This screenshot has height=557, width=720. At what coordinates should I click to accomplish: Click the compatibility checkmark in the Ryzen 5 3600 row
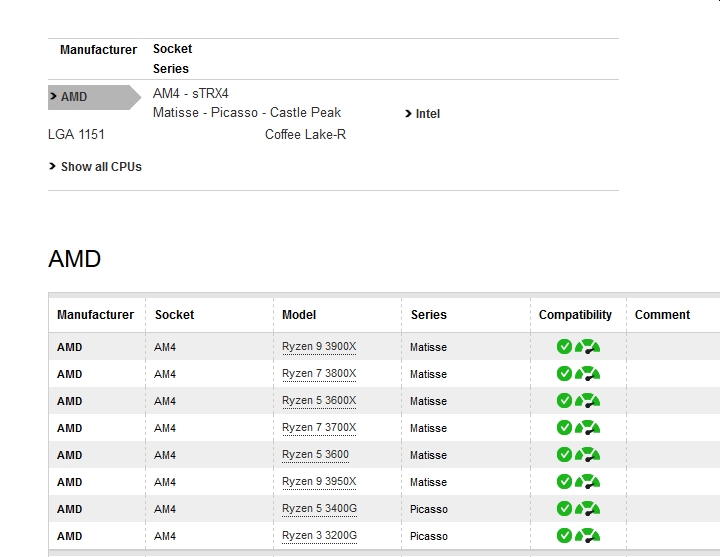pyautogui.click(x=564, y=455)
